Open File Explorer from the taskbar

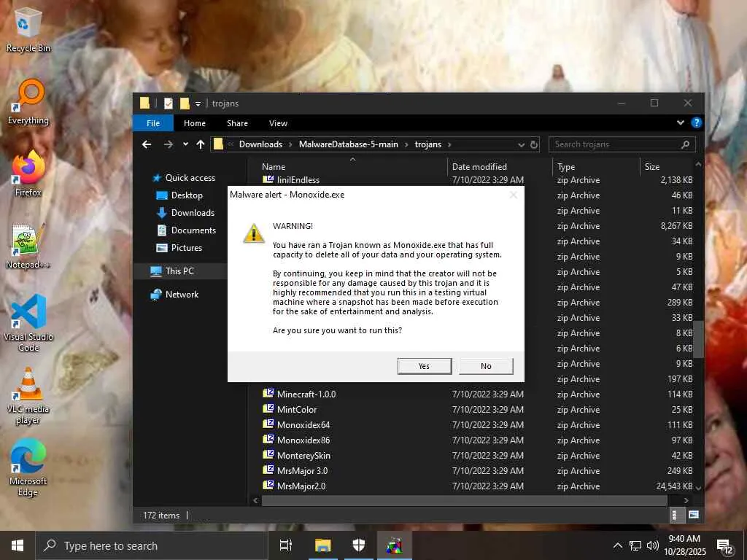[x=322, y=545]
